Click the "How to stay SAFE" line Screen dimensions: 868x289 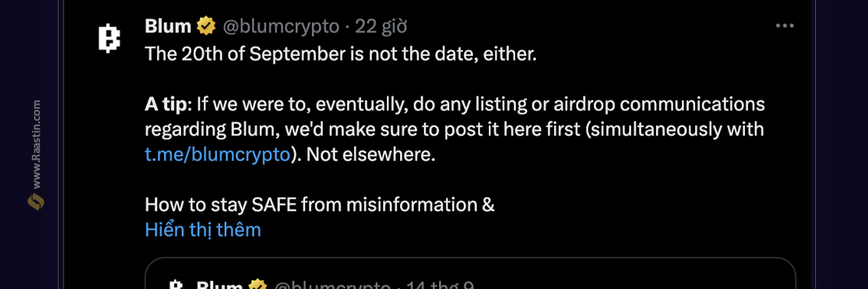[320, 205]
